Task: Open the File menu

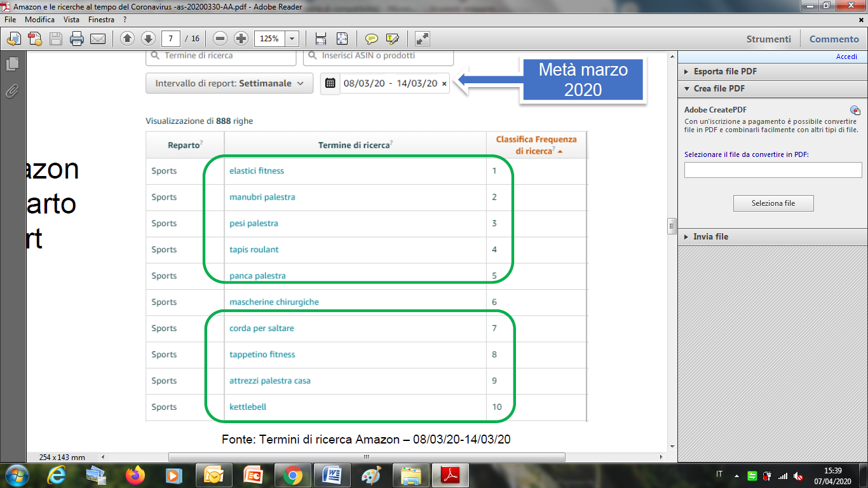Action: click(x=10, y=20)
